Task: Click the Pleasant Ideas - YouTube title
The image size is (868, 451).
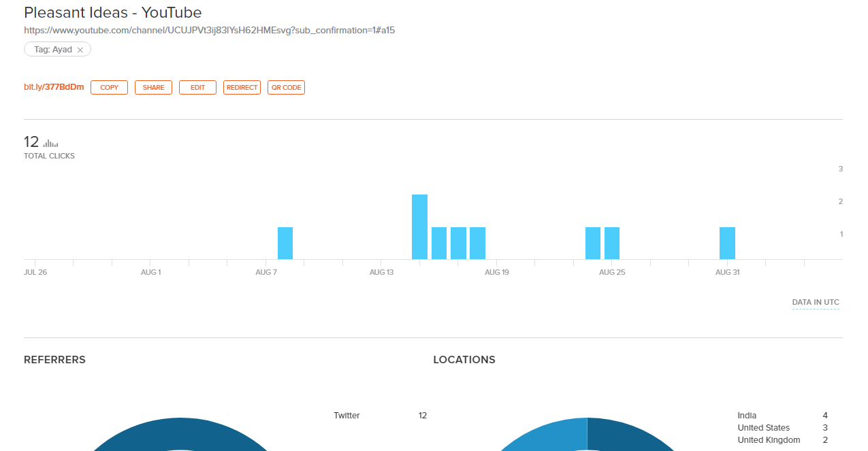Action: click(x=113, y=12)
